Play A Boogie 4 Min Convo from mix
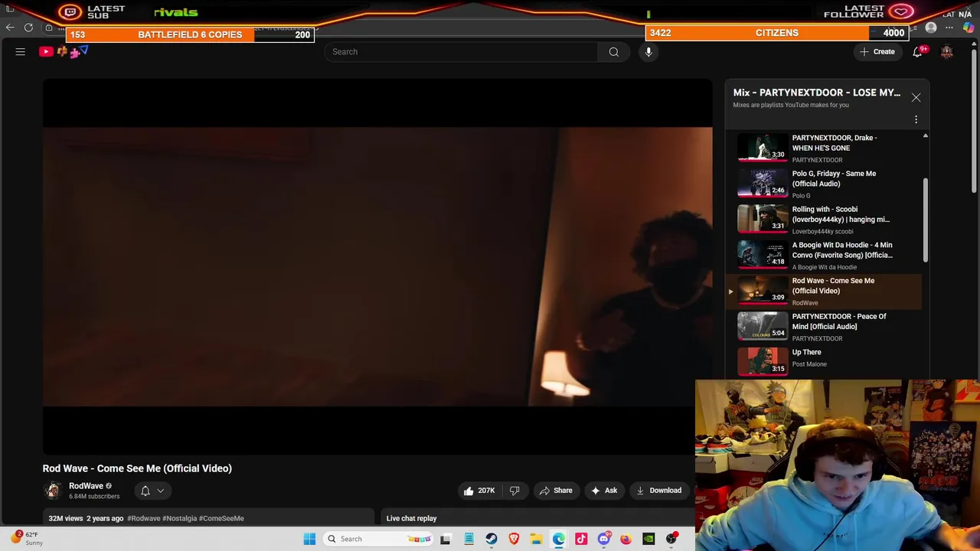Viewport: 980px width, 551px height. point(825,256)
